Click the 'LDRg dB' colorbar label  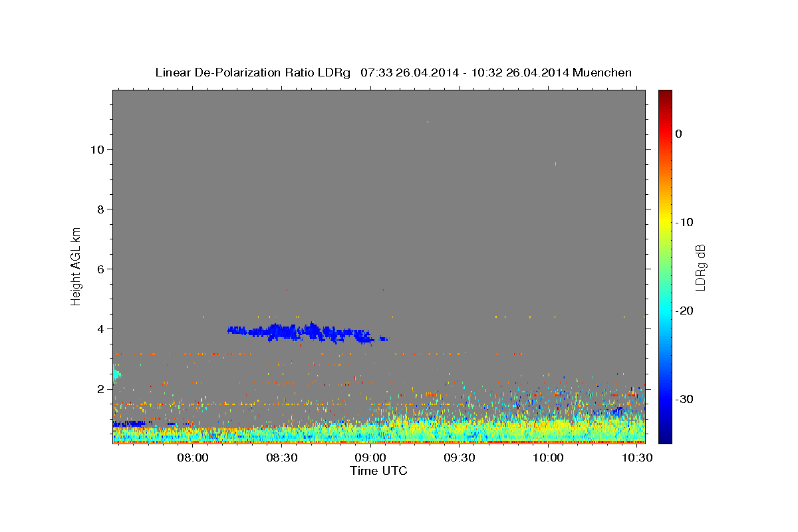(700, 267)
